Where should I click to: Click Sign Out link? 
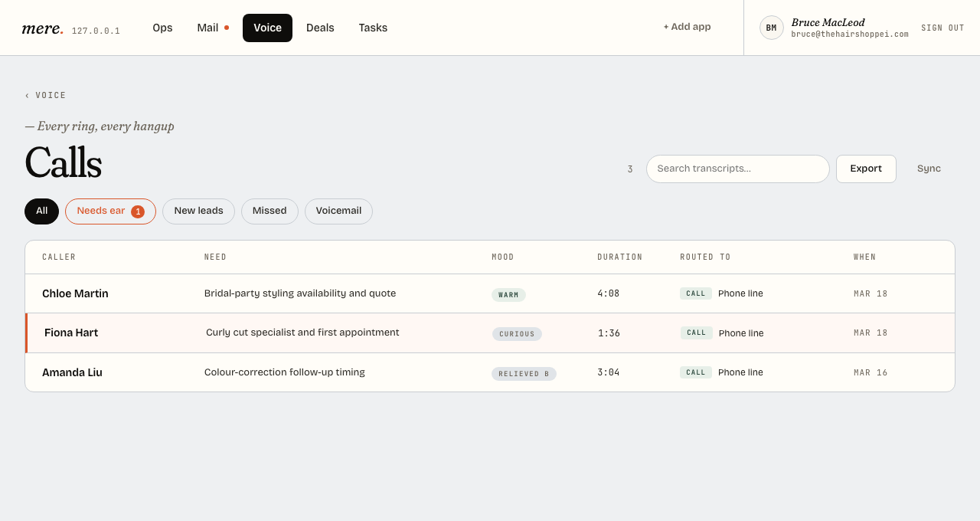coord(942,28)
